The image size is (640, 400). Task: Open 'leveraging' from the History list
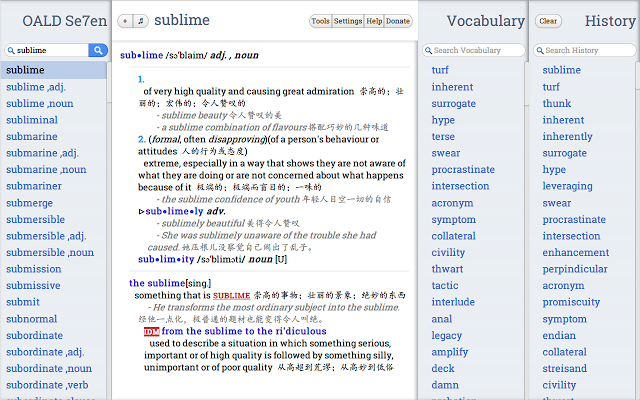coord(567,186)
